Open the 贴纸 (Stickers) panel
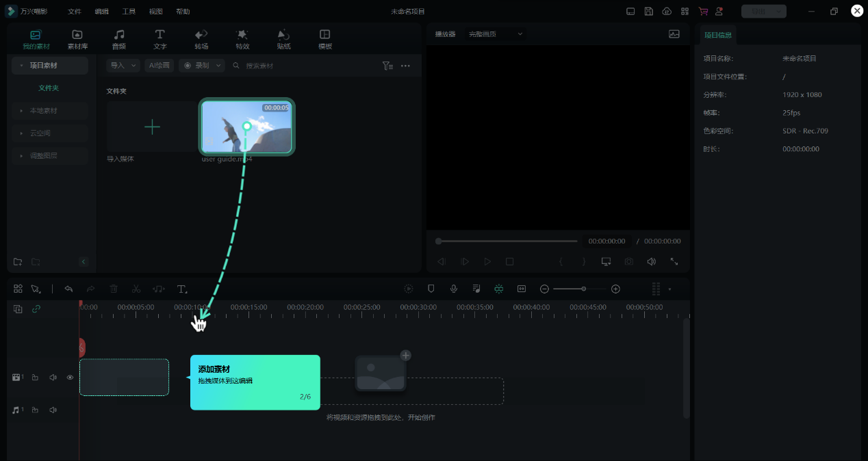 (x=283, y=39)
